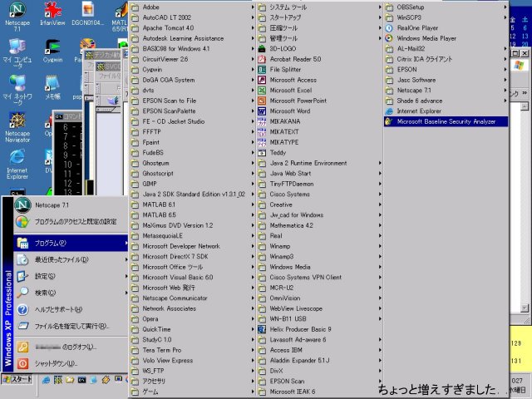Open the IrfanView desktop icon
Screen dimensions: 532x399
pos(52,13)
